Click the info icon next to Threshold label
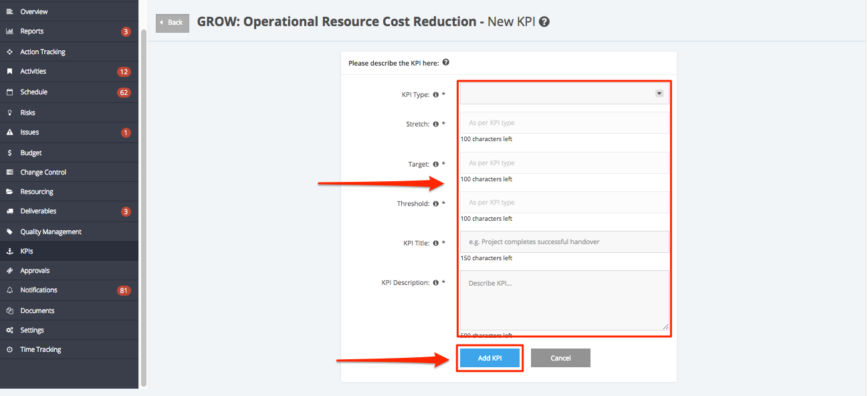 [x=435, y=203]
